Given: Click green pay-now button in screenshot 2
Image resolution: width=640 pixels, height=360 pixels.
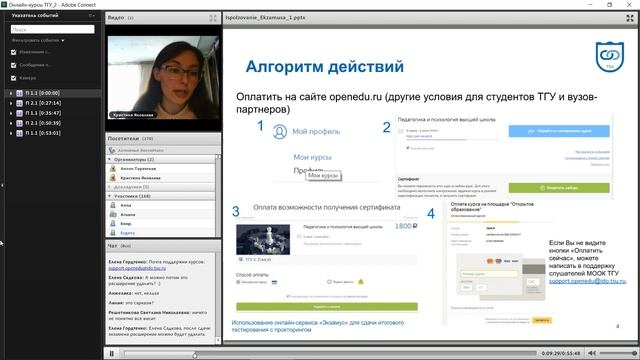Looking at the screenshot, I should coord(559,188).
